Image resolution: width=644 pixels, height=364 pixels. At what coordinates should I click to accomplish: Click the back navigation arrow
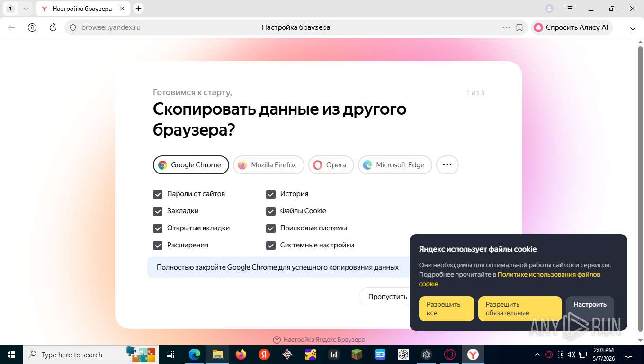11,27
